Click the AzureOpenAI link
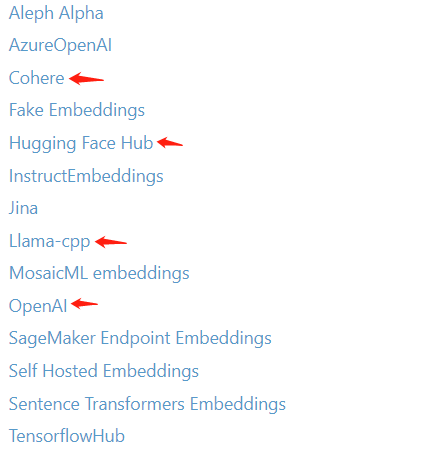 [x=60, y=45]
